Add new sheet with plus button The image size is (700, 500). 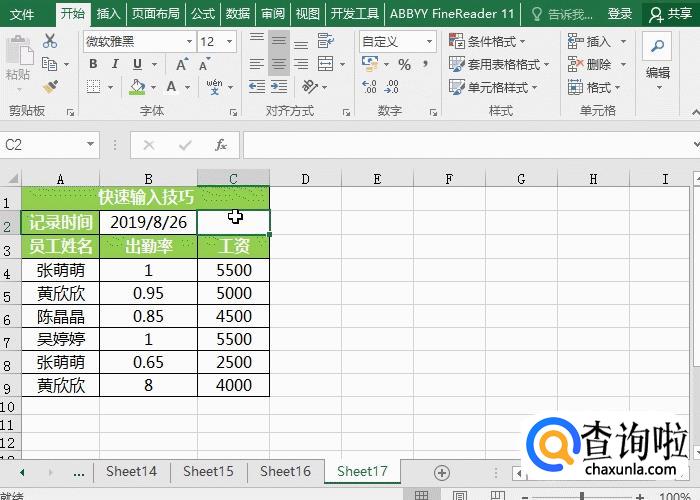[442, 472]
